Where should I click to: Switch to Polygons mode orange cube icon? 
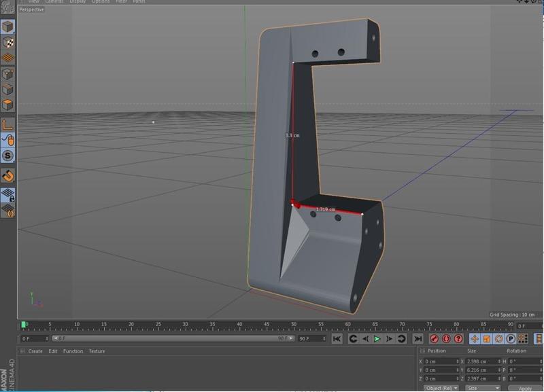coord(7,105)
